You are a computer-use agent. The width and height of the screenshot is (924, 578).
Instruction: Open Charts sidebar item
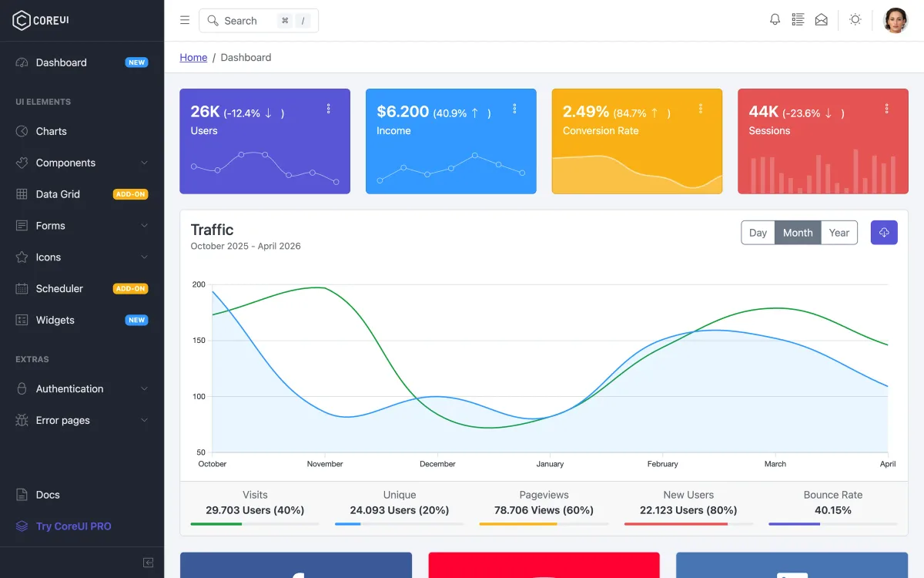tap(82, 131)
